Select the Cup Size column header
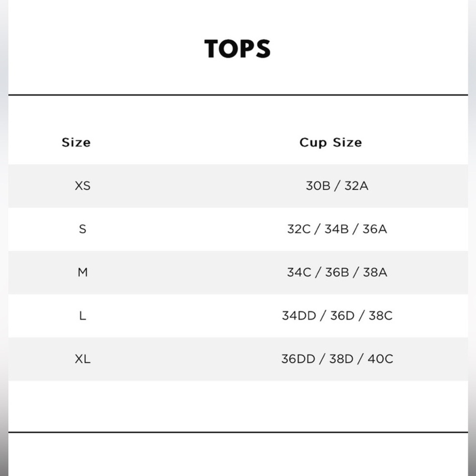 pyautogui.click(x=331, y=143)
